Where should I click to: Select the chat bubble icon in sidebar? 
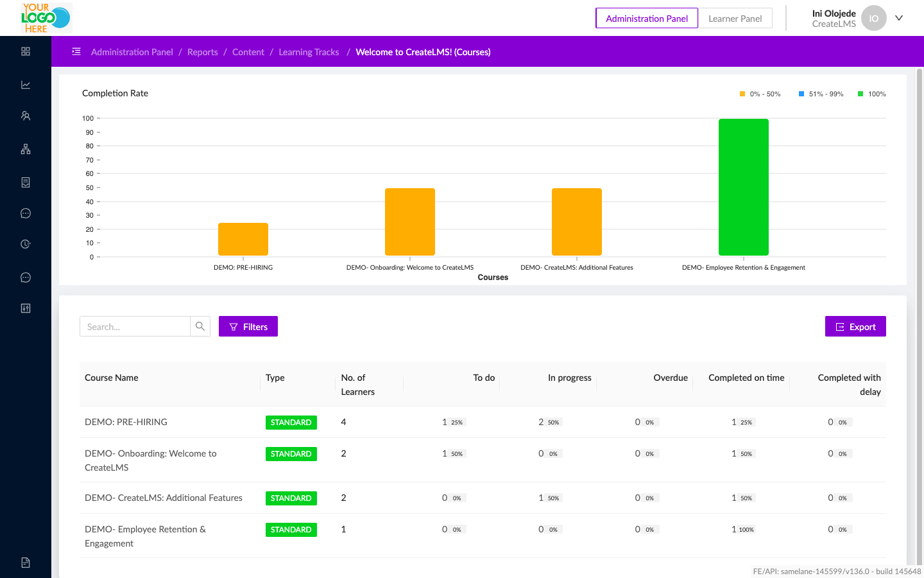click(26, 213)
